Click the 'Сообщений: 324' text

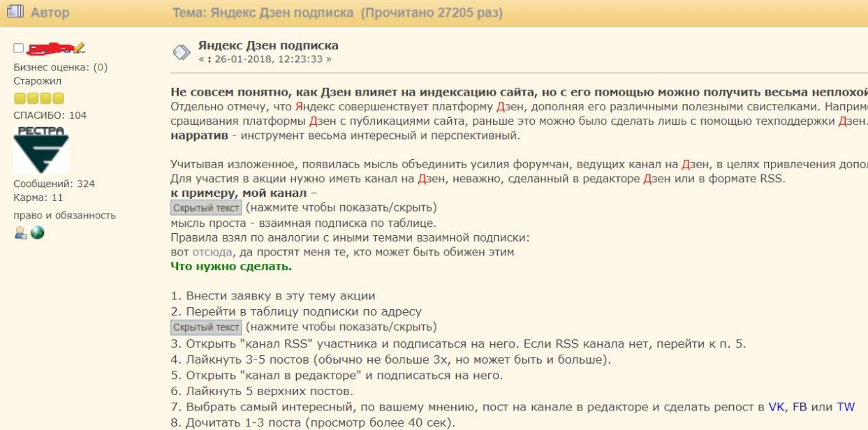tap(54, 184)
